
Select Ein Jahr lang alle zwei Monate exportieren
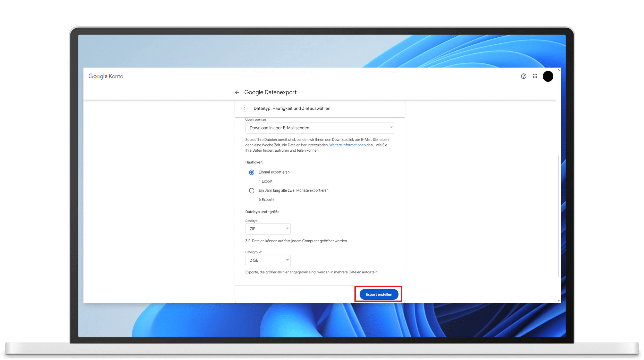tap(251, 191)
